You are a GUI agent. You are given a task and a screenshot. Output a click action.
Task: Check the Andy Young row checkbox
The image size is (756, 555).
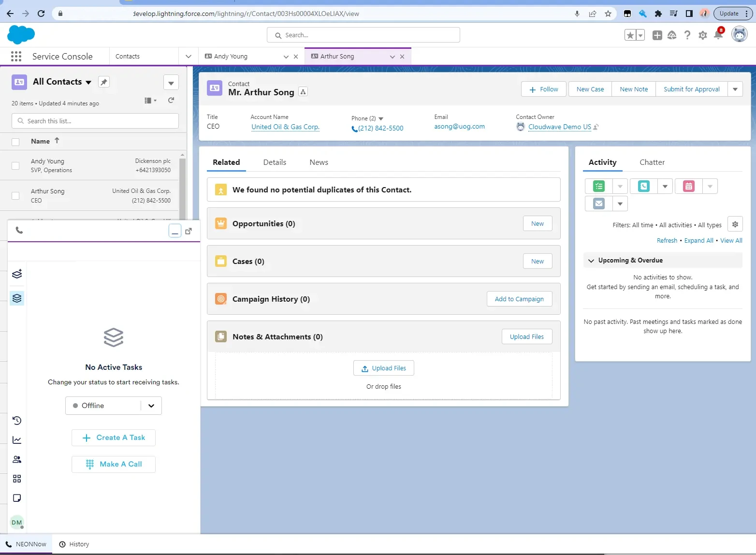pos(15,166)
